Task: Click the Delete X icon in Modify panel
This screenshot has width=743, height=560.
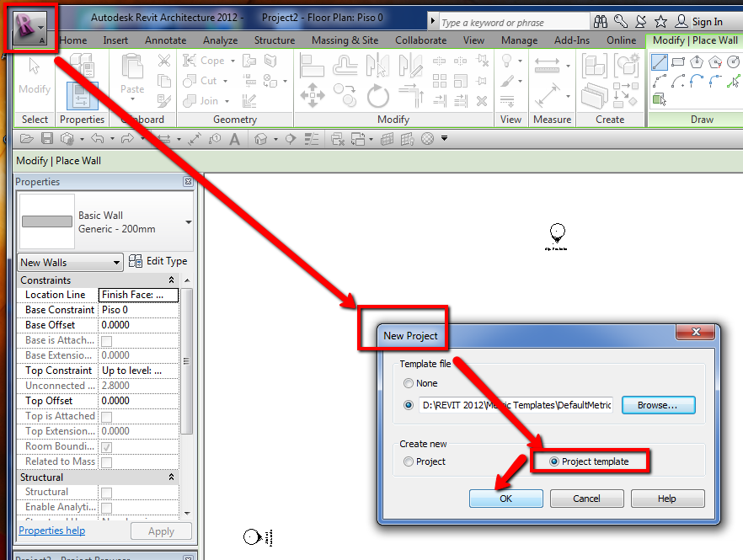Action: (482, 100)
